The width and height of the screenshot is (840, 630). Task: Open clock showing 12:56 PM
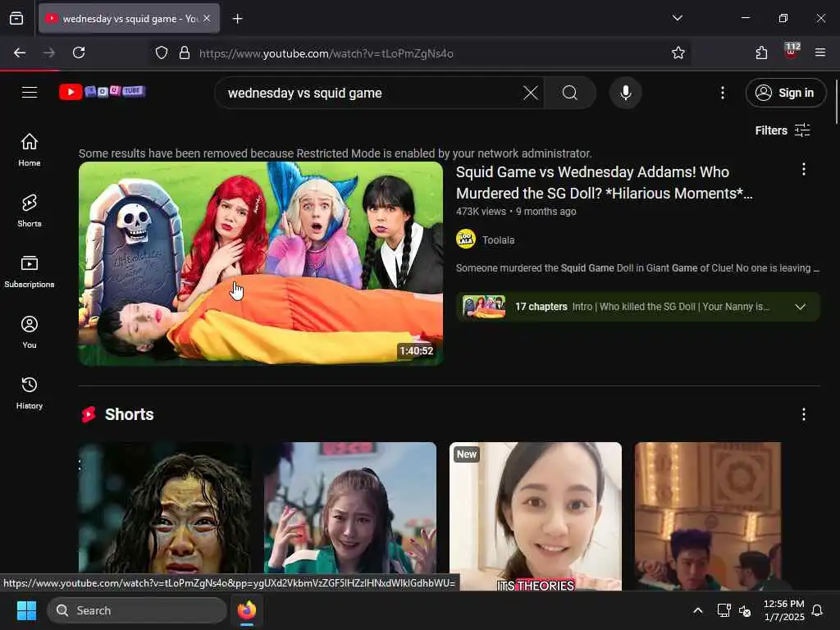click(x=783, y=610)
